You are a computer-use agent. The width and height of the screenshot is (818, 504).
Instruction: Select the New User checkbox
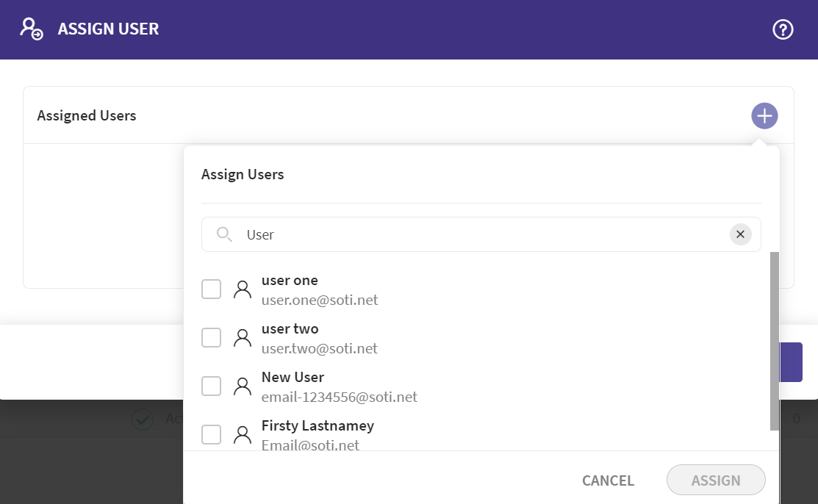point(211,386)
